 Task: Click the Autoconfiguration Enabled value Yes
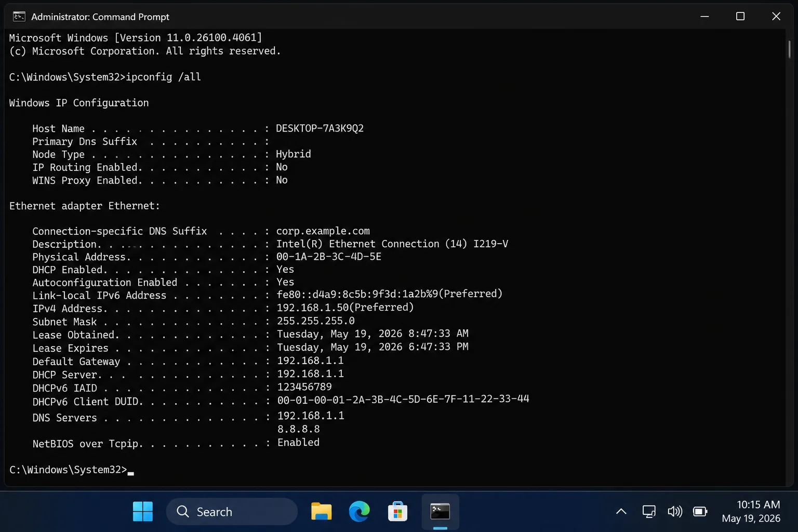(x=285, y=282)
